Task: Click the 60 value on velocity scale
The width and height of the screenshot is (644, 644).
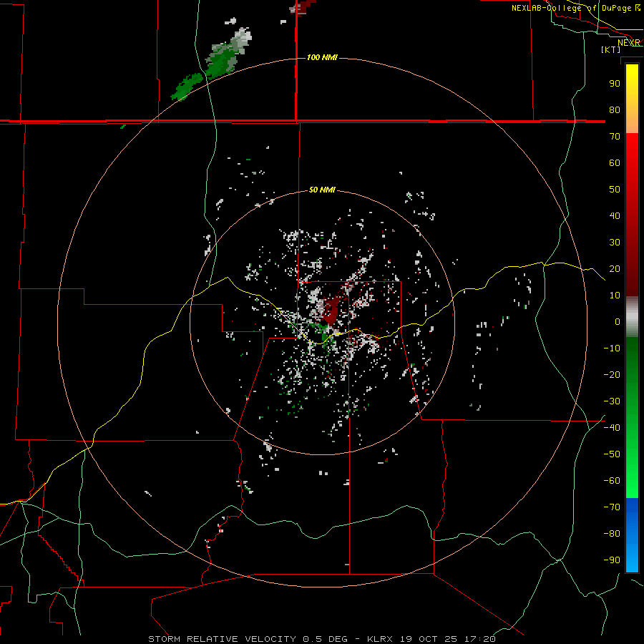Action: (x=615, y=162)
